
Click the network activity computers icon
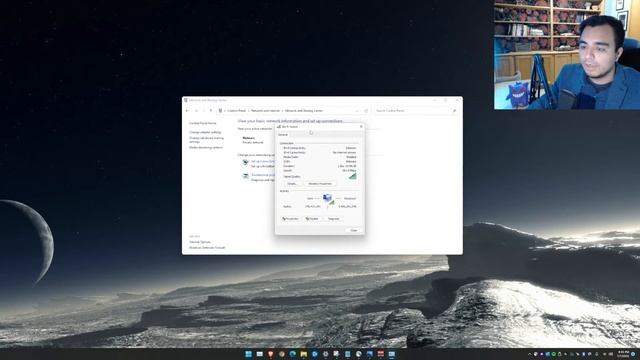328,199
